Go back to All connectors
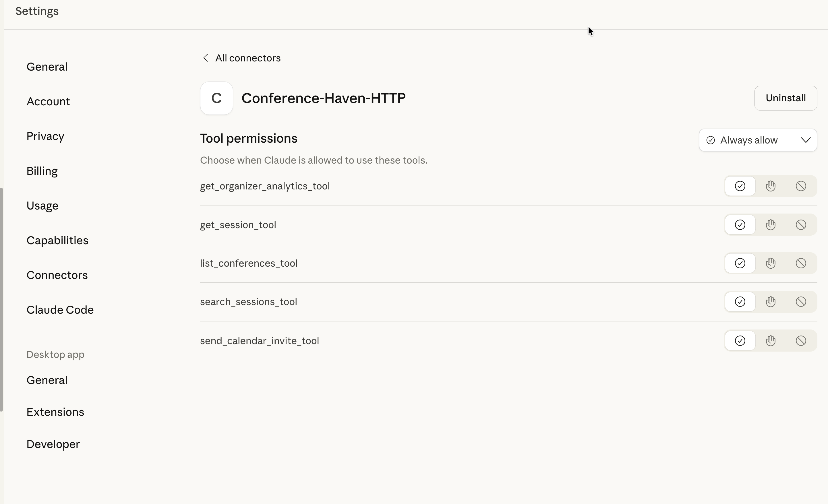 point(247,57)
